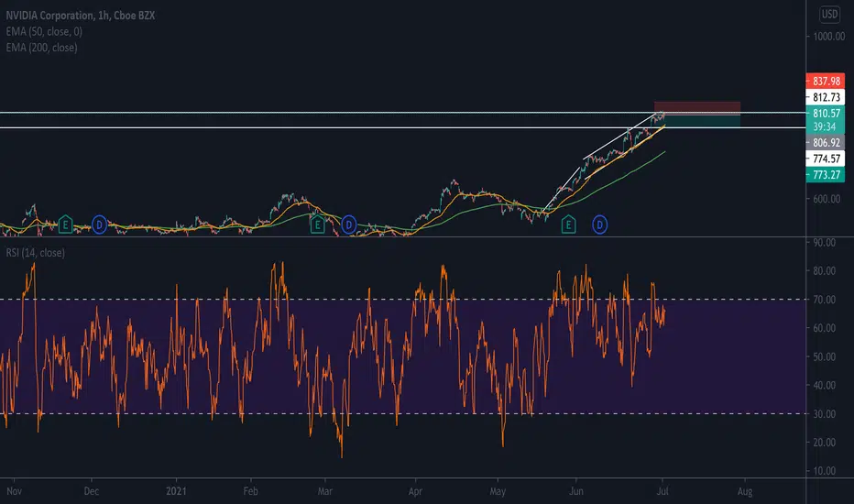The height and width of the screenshot is (504, 854).
Task: Open the earnings marker from late May
Action: [569, 224]
